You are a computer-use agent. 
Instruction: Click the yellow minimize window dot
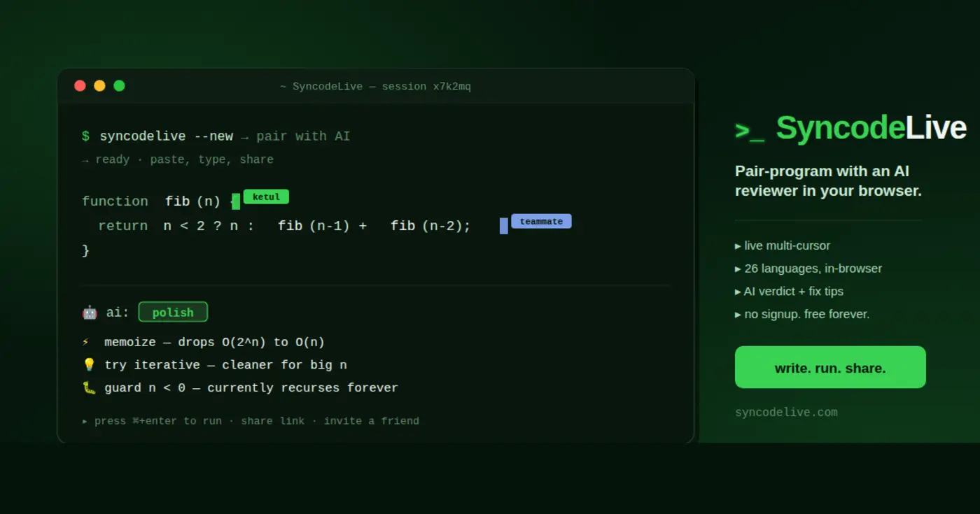pos(99,86)
